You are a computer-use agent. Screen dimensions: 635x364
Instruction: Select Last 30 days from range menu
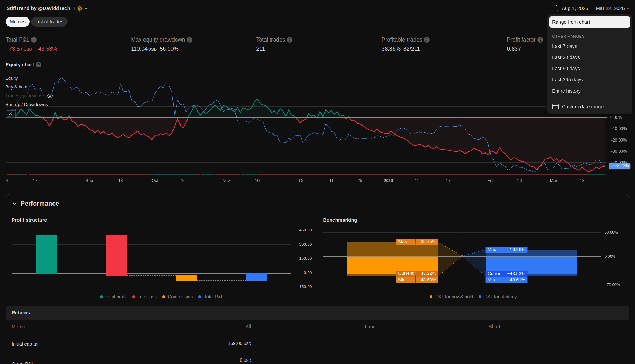[566, 57]
